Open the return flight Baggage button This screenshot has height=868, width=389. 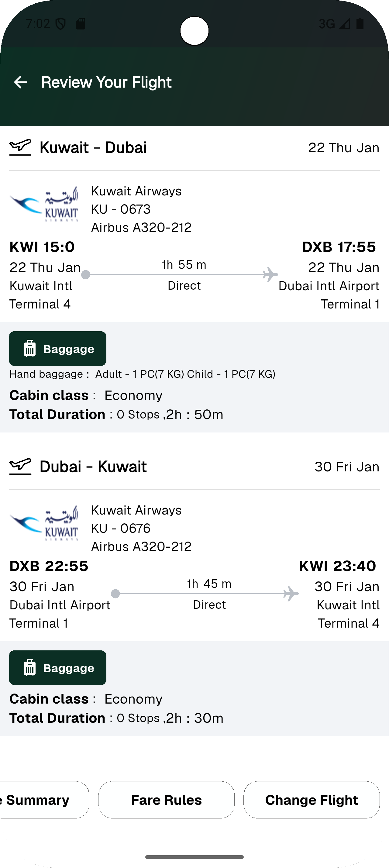click(x=58, y=667)
